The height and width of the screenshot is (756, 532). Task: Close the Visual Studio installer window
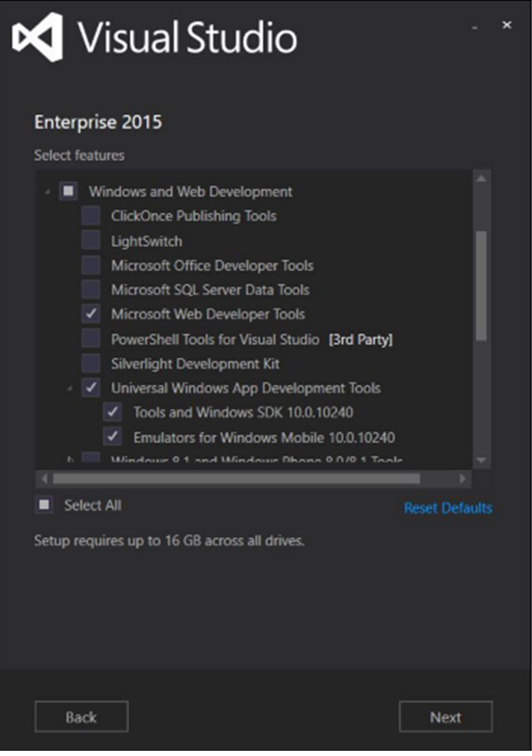pos(506,25)
